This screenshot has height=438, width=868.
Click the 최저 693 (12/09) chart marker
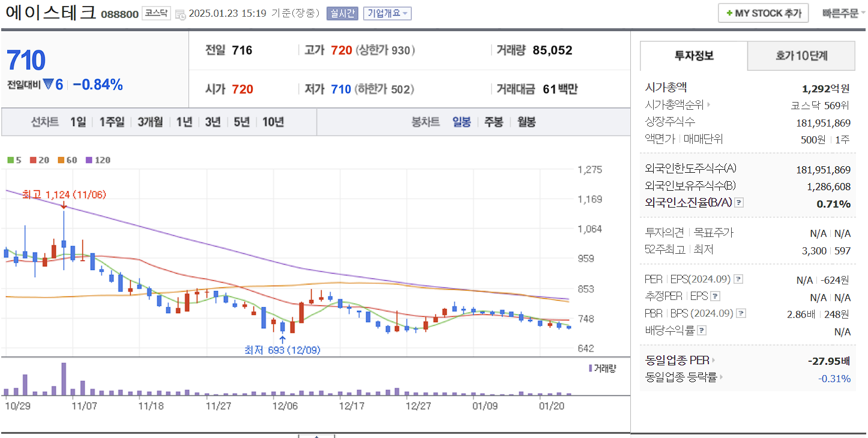(x=283, y=349)
